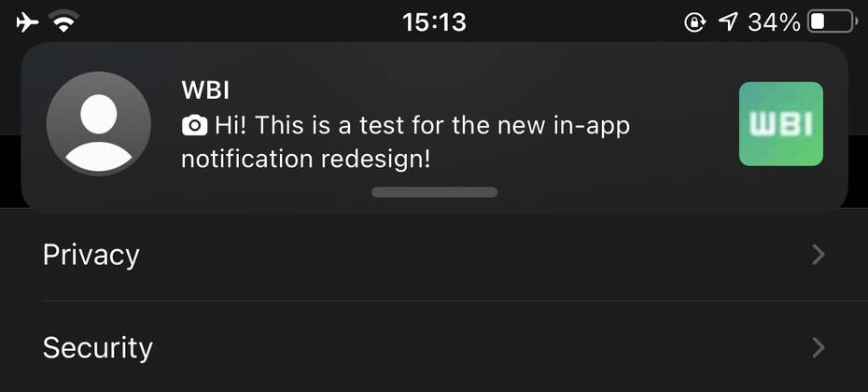
Task: Tap the battery indicator icon
Action: pos(833,22)
